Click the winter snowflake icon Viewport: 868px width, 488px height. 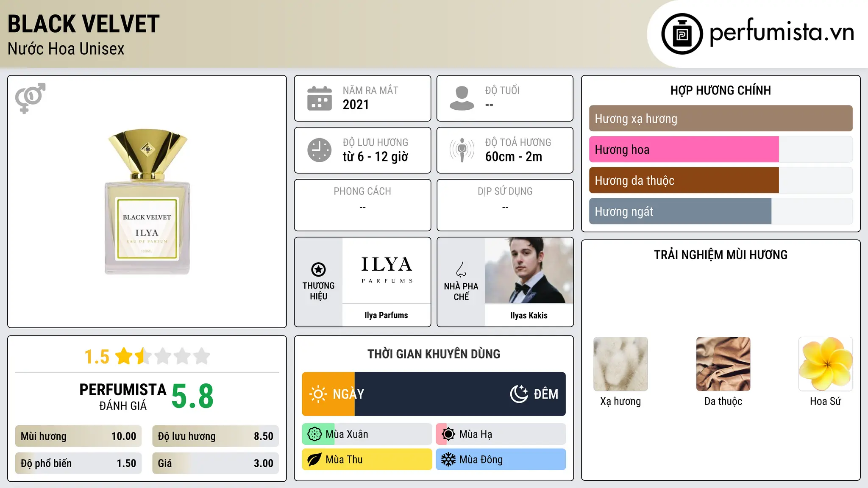pos(448,460)
